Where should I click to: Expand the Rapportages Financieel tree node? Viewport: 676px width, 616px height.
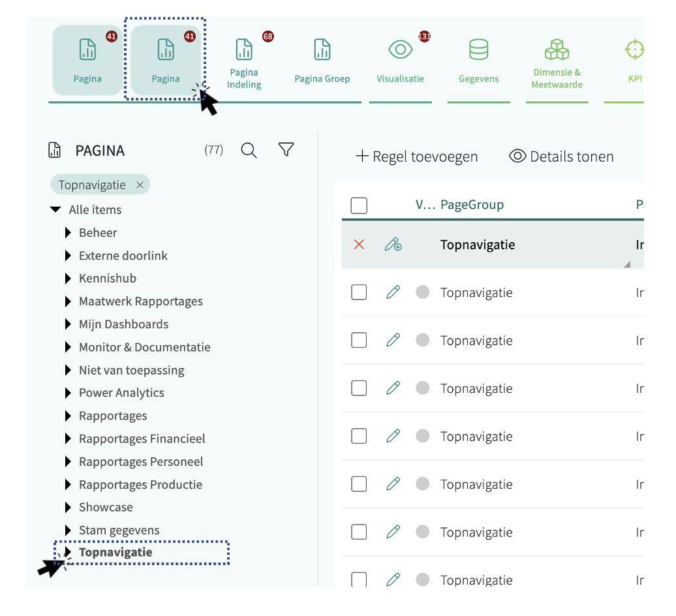tap(68, 439)
